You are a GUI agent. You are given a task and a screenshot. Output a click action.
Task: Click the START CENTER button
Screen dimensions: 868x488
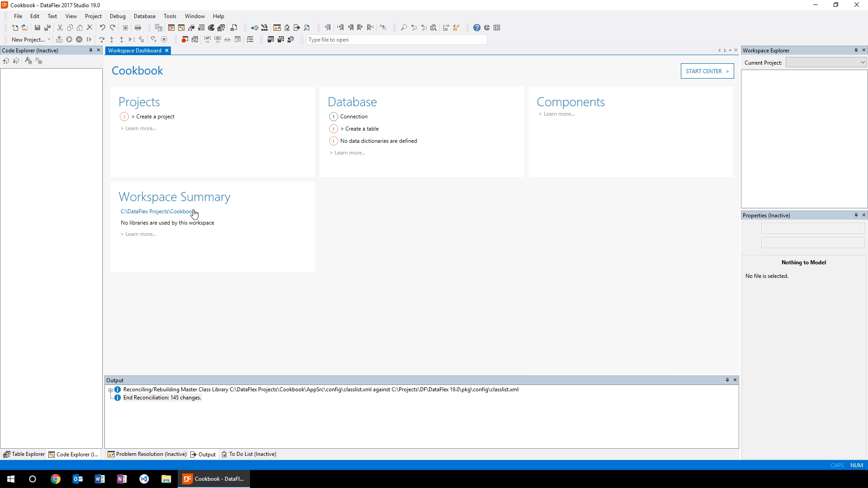point(707,71)
